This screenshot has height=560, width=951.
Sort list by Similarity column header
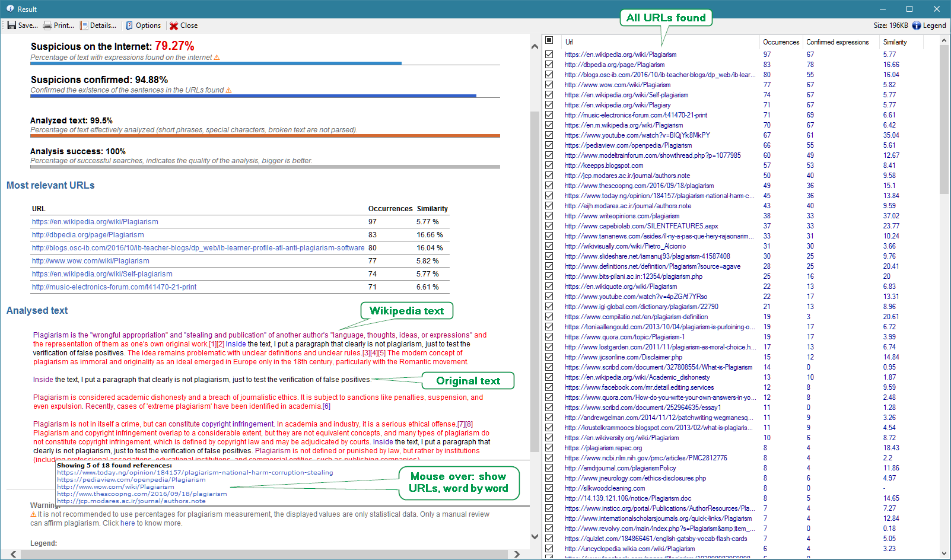[895, 42]
